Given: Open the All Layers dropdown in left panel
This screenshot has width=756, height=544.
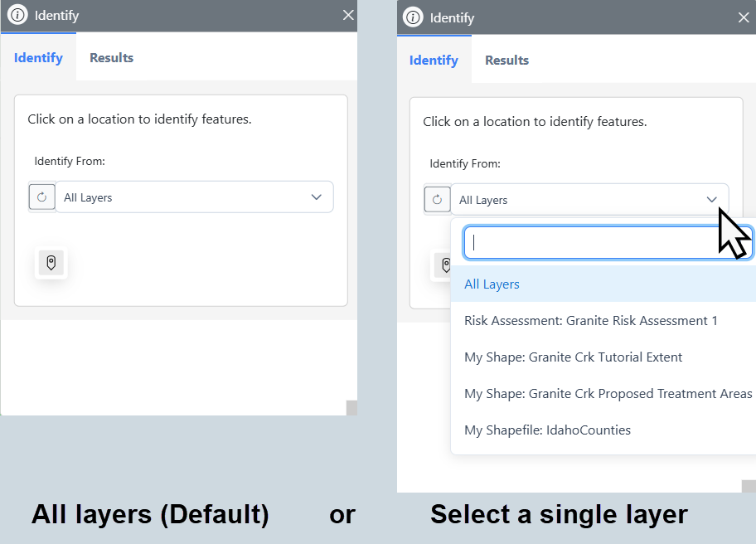Looking at the screenshot, I should coord(194,197).
